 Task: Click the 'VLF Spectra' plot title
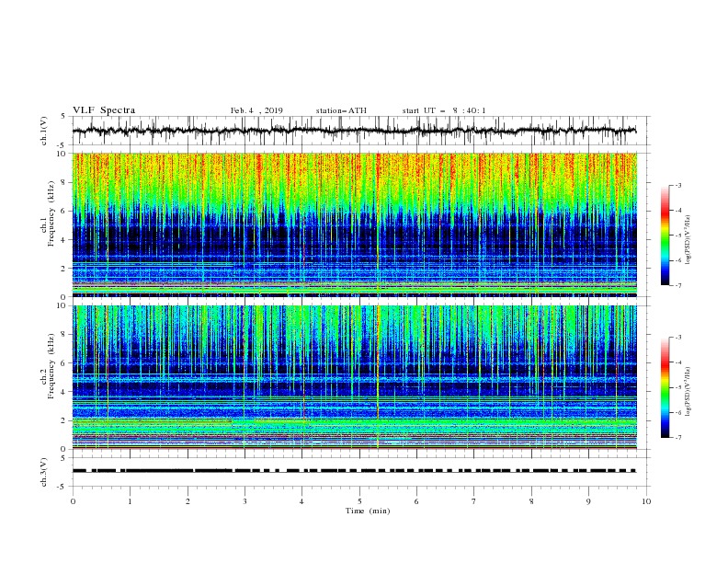coord(104,110)
